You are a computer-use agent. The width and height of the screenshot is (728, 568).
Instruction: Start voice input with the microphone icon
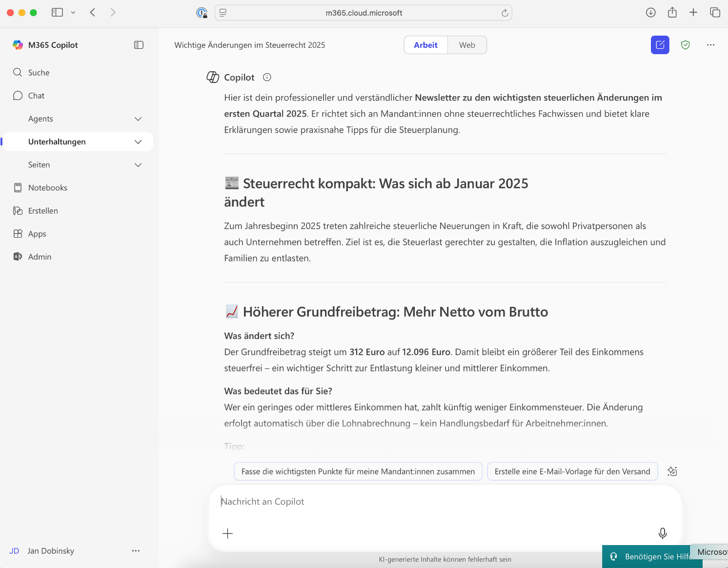pyautogui.click(x=662, y=533)
